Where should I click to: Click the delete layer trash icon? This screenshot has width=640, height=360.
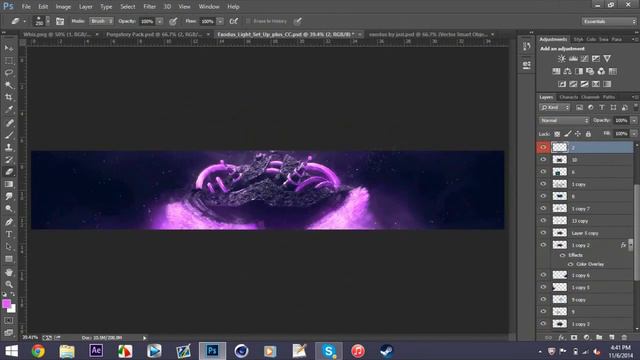(624, 338)
